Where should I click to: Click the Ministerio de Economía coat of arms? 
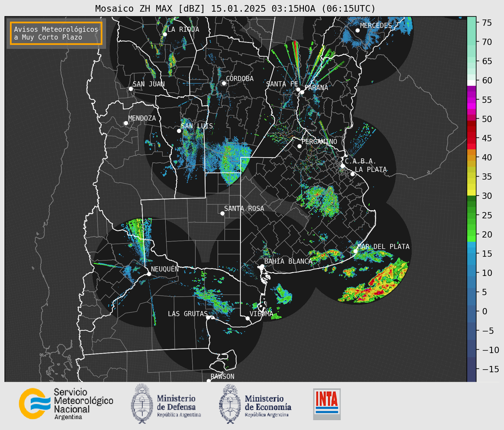[x=230, y=404]
